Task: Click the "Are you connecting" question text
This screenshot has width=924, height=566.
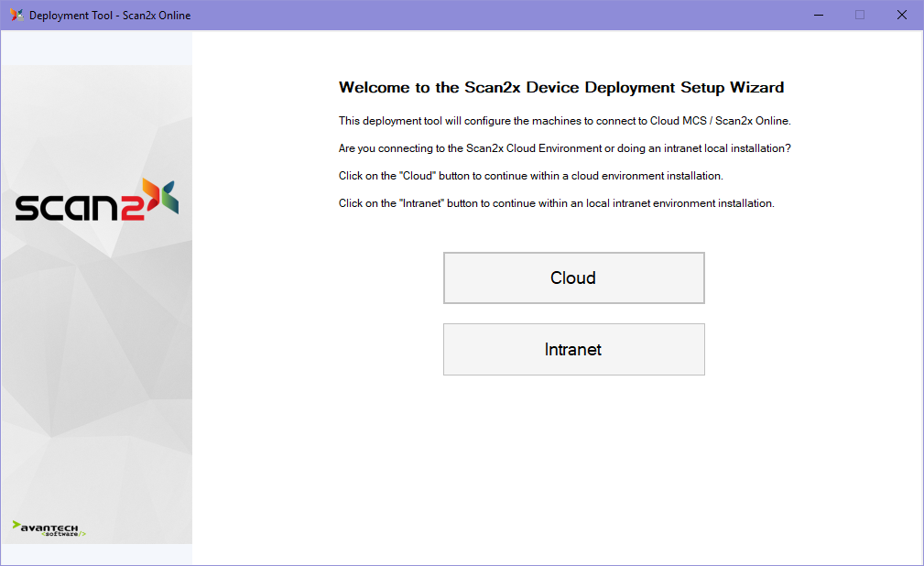Action: click(x=564, y=148)
